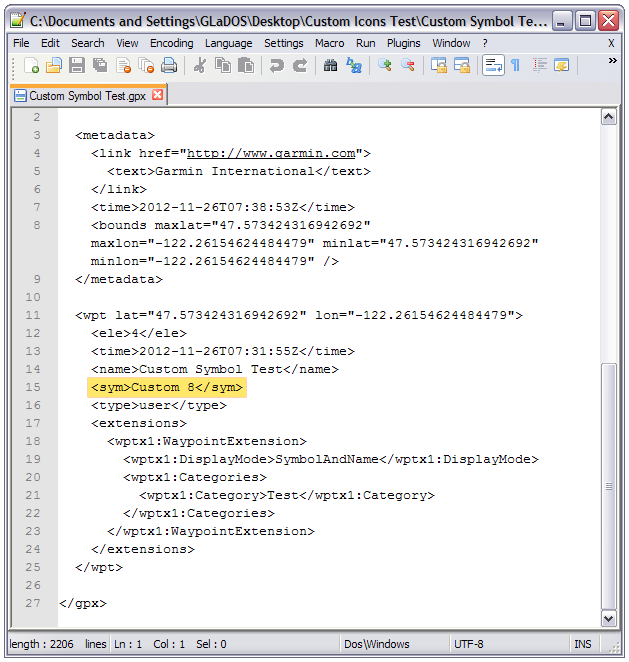Click the highlighted sym Custom 8 line
The image size is (629, 662).
pyautogui.click(x=167, y=388)
